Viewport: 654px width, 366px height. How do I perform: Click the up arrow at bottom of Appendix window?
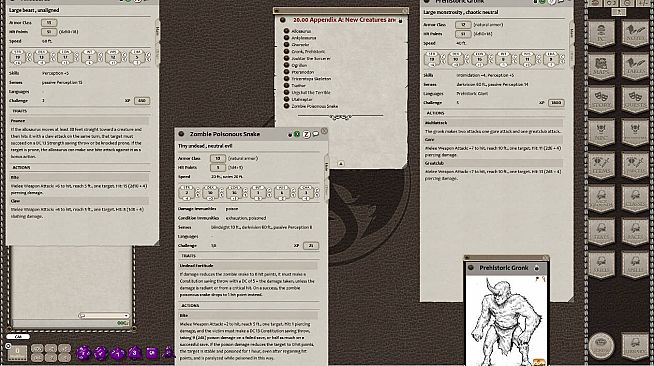coord(341,164)
